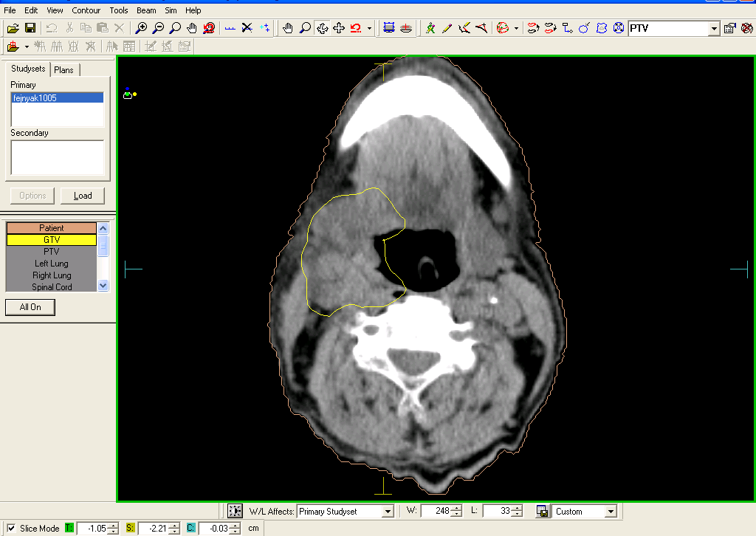Screen dimensions: 756x536
Task: Select the plain magnifier zoom tool
Action: [x=175, y=28]
